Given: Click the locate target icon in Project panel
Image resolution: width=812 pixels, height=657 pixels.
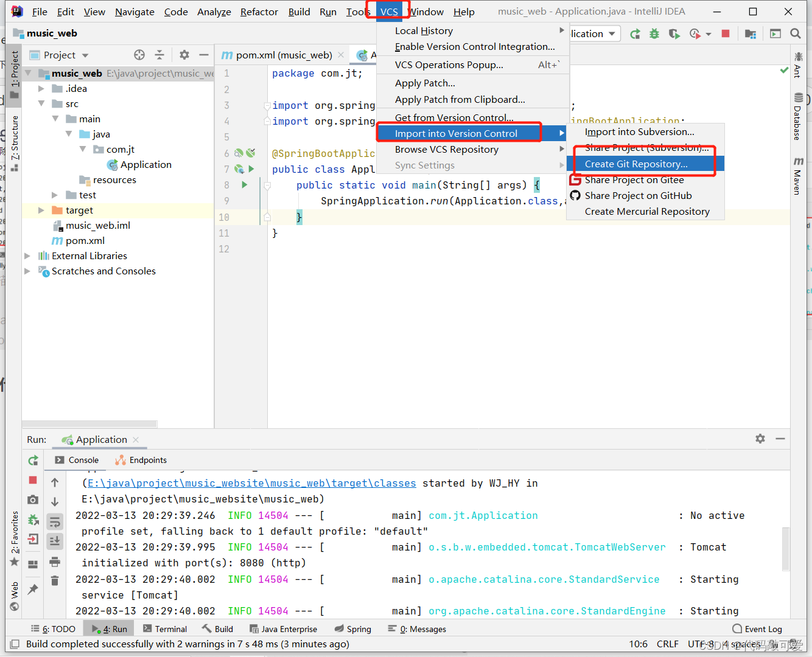Looking at the screenshot, I should click(139, 55).
